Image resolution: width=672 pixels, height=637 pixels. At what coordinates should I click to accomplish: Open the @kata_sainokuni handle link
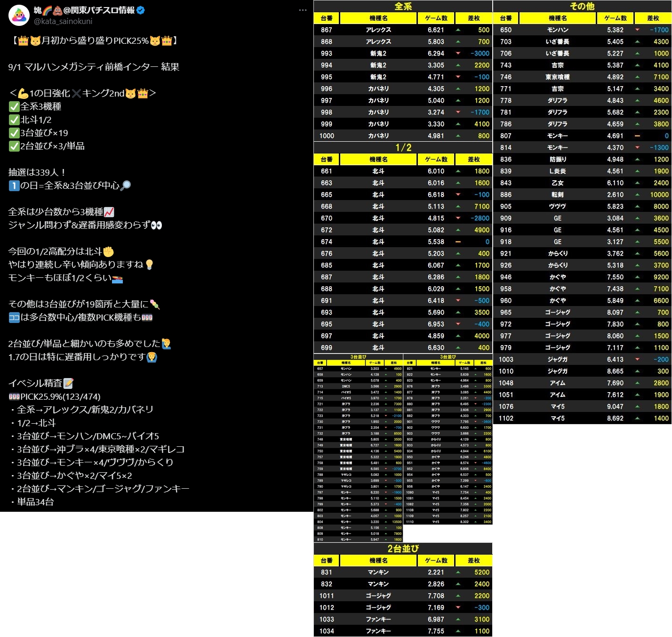pos(63,21)
